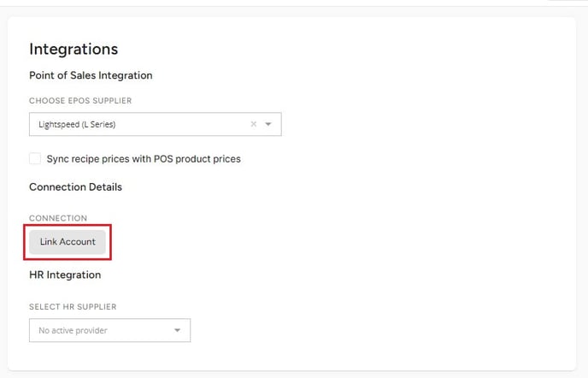Click the HR Integration heading
Image resolution: width=588 pixels, height=378 pixels.
click(x=65, y=275)
